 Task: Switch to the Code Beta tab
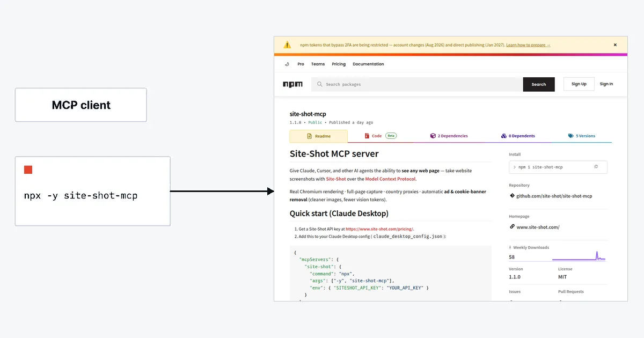(x=380, y=136)
